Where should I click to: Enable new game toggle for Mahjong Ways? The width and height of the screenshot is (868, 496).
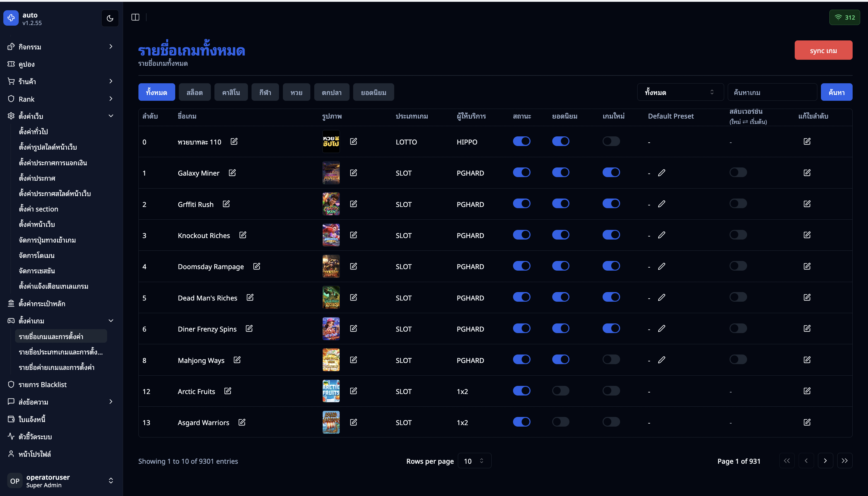[611, 360]
